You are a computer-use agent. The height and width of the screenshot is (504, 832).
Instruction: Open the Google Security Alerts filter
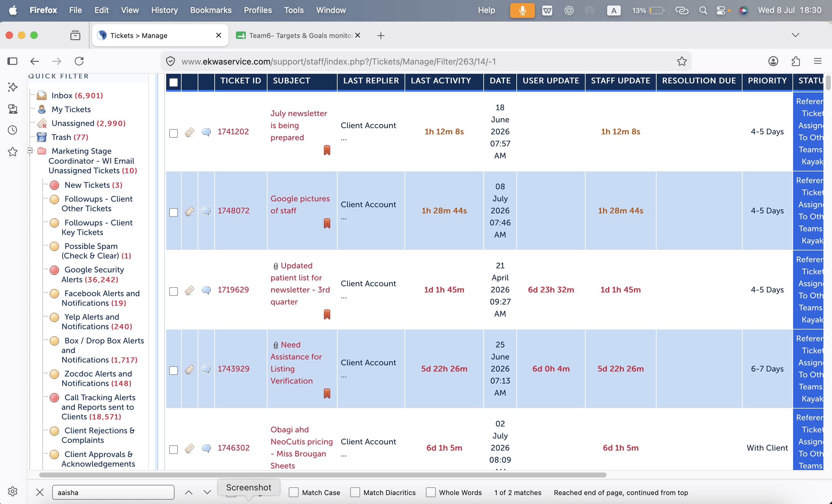[93, 275]
